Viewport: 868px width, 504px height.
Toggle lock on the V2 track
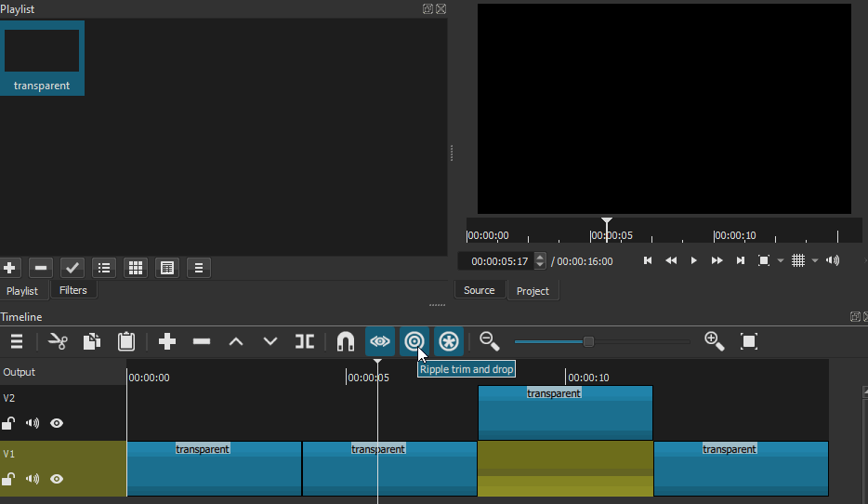(x=7, y=424)
